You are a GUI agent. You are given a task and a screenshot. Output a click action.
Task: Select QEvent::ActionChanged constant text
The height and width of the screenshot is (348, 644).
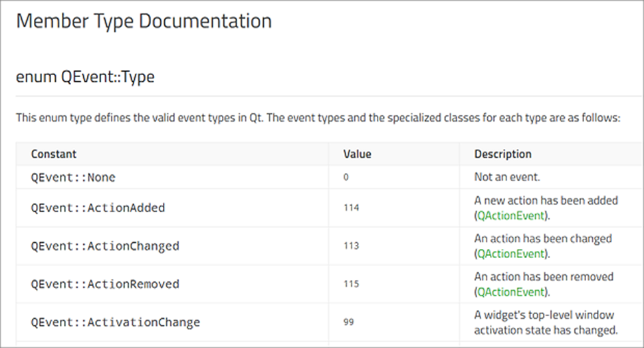pos(105,246)
